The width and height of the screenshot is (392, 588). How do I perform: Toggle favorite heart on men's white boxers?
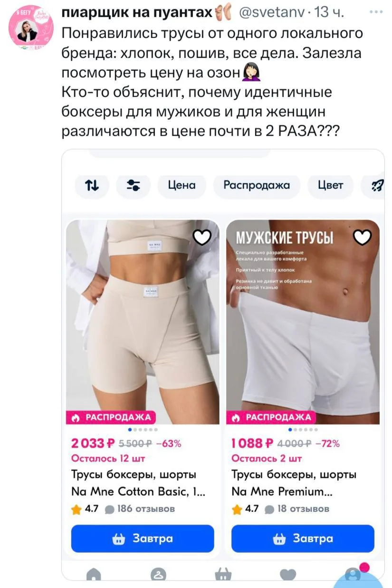pos(363,237)
